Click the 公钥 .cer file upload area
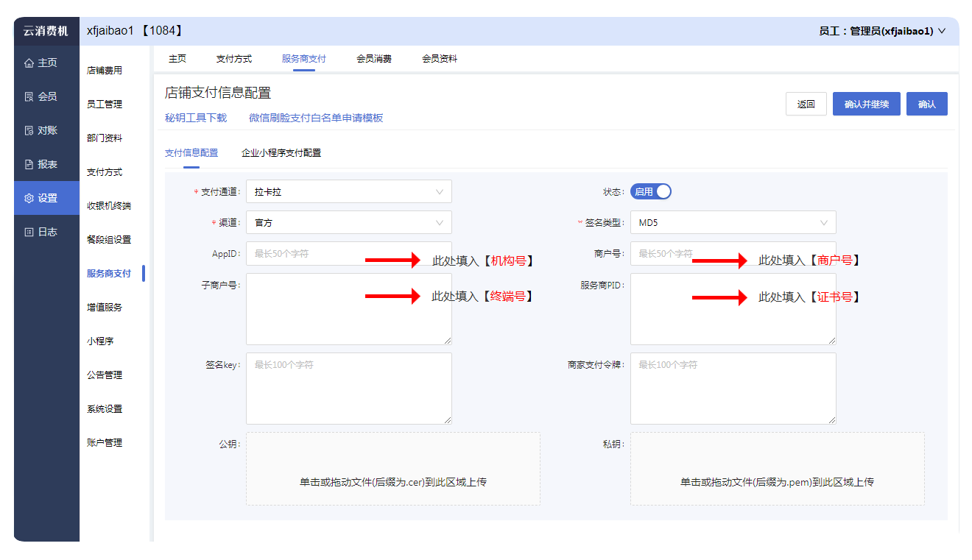The width and height of the screenshot is (972, 560). [392, 469]
